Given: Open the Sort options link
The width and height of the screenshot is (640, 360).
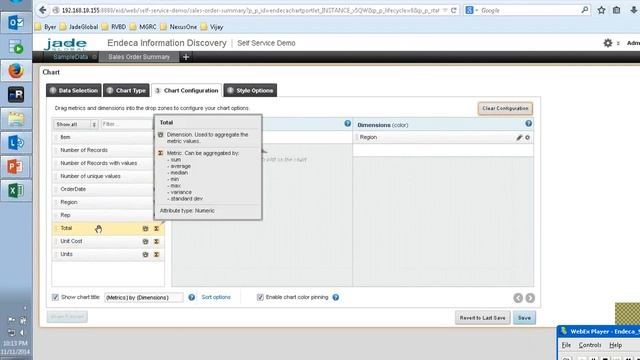Looking at the screenshot, I should click(216, 298).
